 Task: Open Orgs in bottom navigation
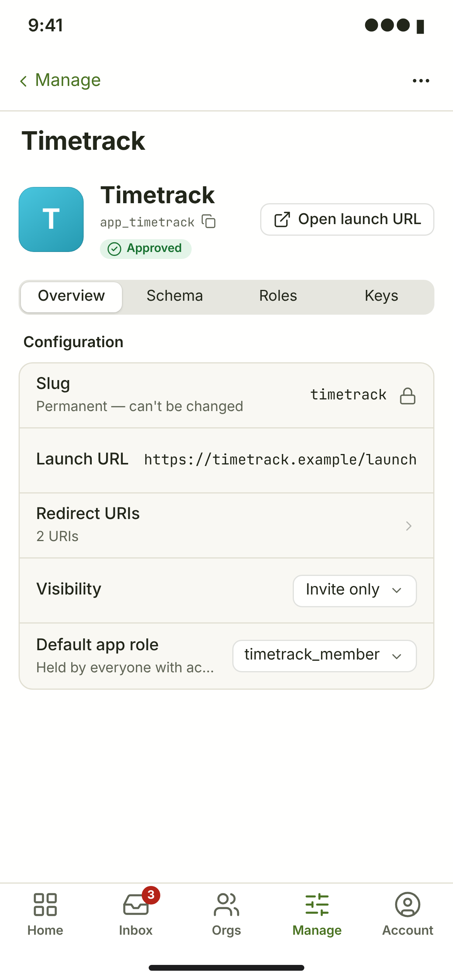(x=226, y=915)
